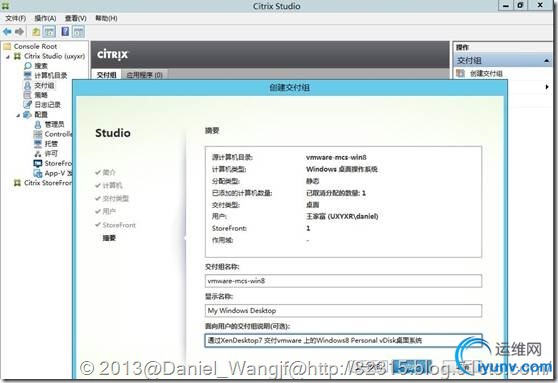Click the user value 王家富 (UXYXR\daniel)

342,216
